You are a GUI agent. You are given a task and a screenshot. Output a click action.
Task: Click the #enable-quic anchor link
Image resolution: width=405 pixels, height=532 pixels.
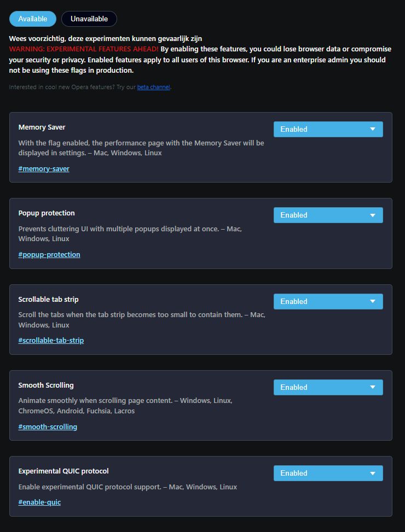39,502
